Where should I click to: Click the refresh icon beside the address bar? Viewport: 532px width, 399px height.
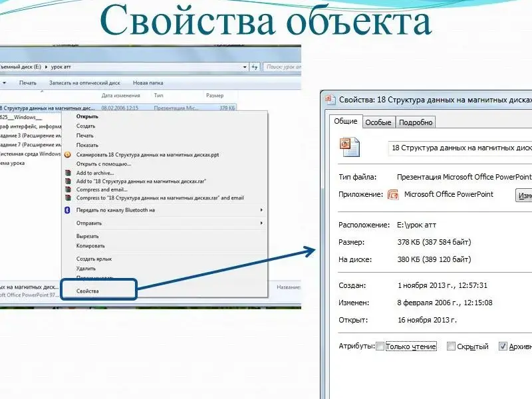point(255,67)
